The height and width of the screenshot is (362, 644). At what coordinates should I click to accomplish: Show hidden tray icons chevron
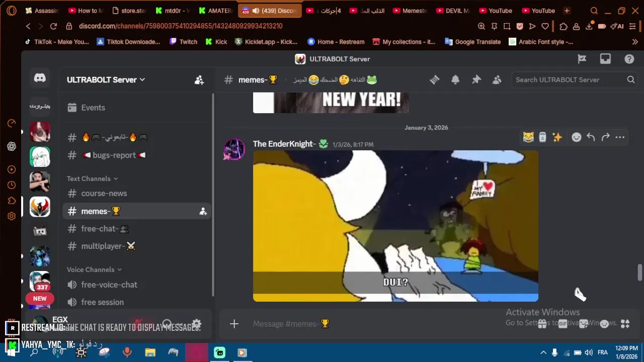[x=543, y=352]
